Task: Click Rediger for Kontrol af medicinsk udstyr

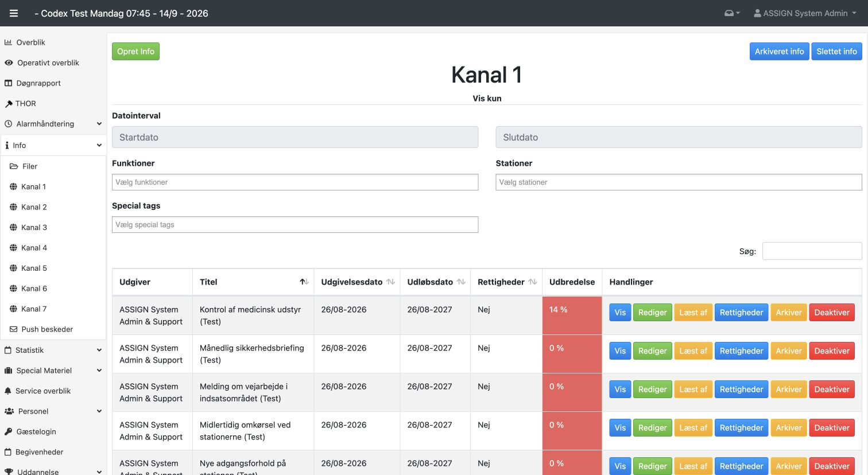Action: pyautogui.click(x=652, y=313)
